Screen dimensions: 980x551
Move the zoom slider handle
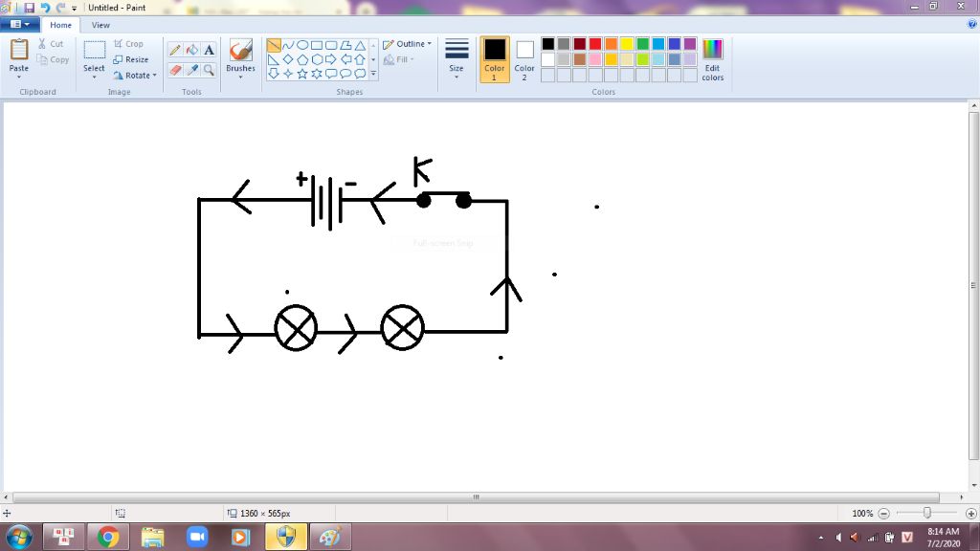tap(926, 513)
